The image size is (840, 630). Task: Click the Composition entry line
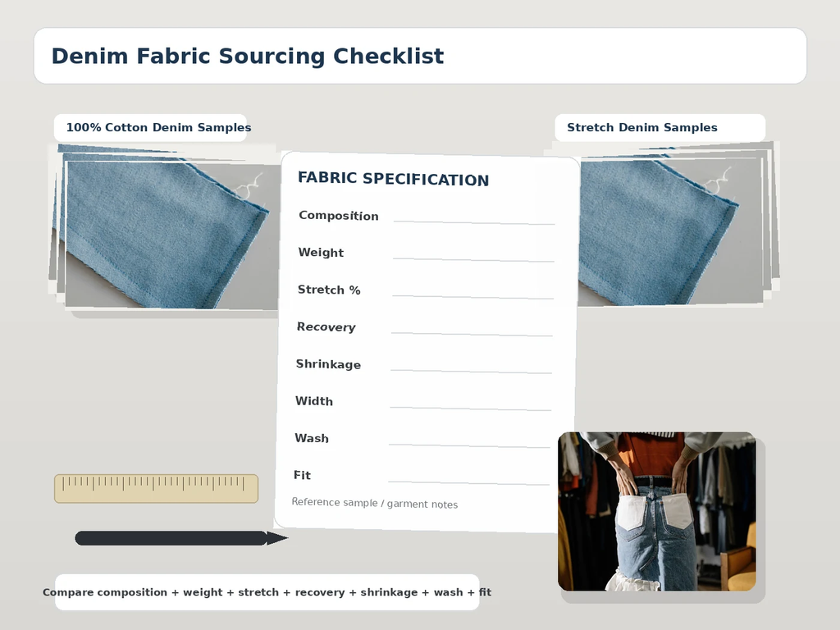click(473, 221)
